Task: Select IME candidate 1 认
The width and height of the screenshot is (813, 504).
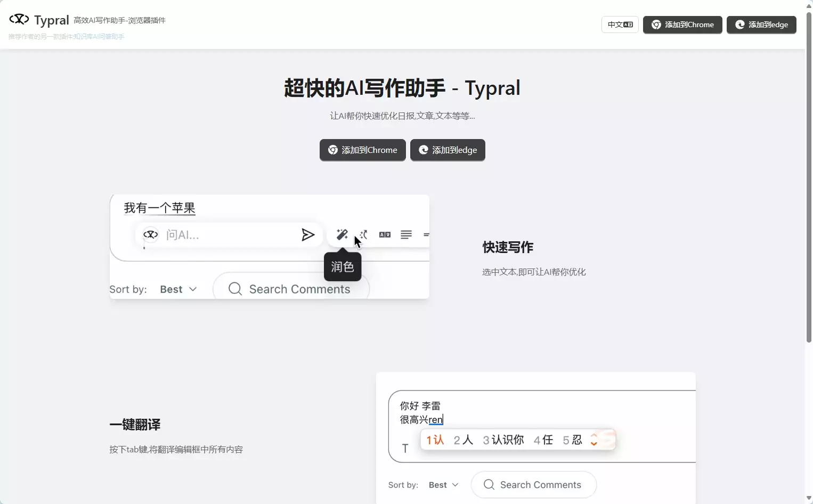Action: click(x=435, y=440)
